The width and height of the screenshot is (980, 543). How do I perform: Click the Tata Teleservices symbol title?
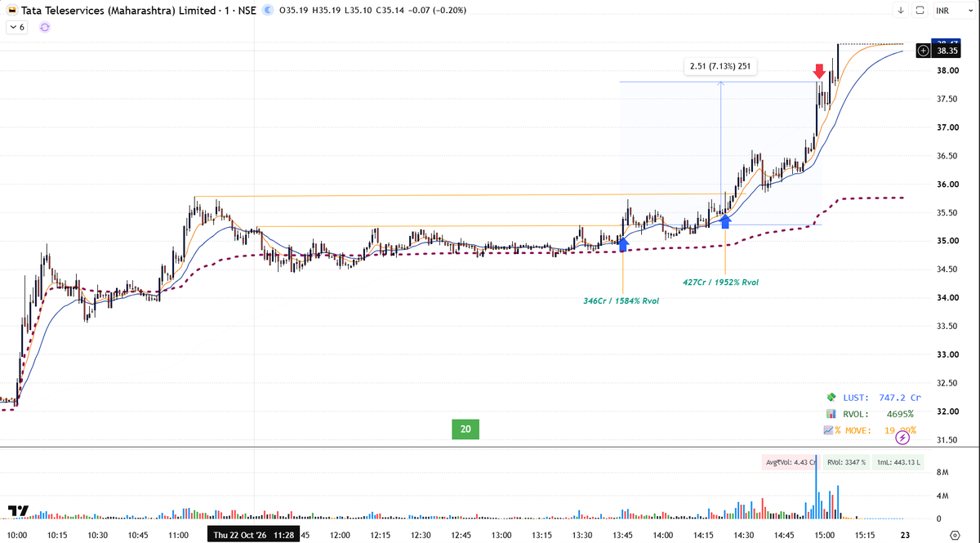(x=118, y=11)
